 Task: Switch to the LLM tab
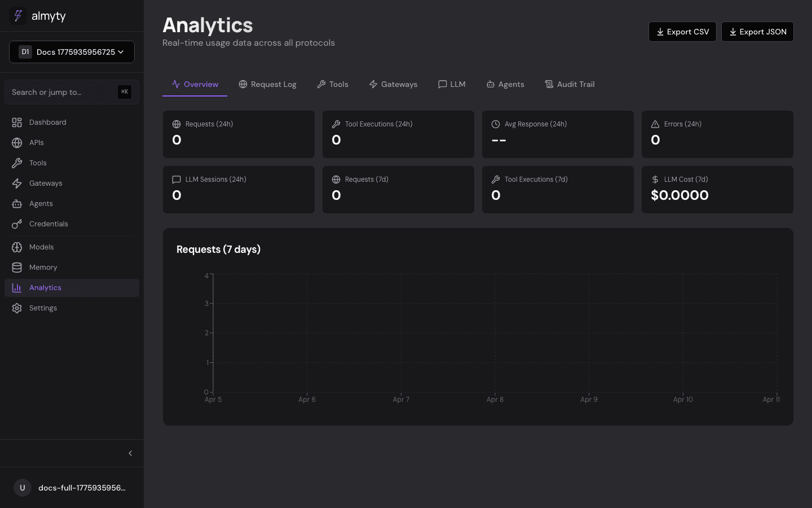(452, 84)
